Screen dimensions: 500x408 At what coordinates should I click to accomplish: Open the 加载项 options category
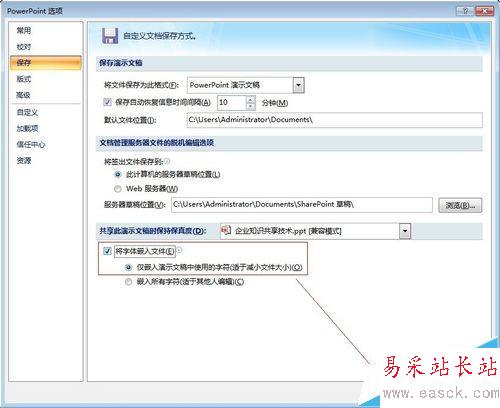[x=27, y=128]
